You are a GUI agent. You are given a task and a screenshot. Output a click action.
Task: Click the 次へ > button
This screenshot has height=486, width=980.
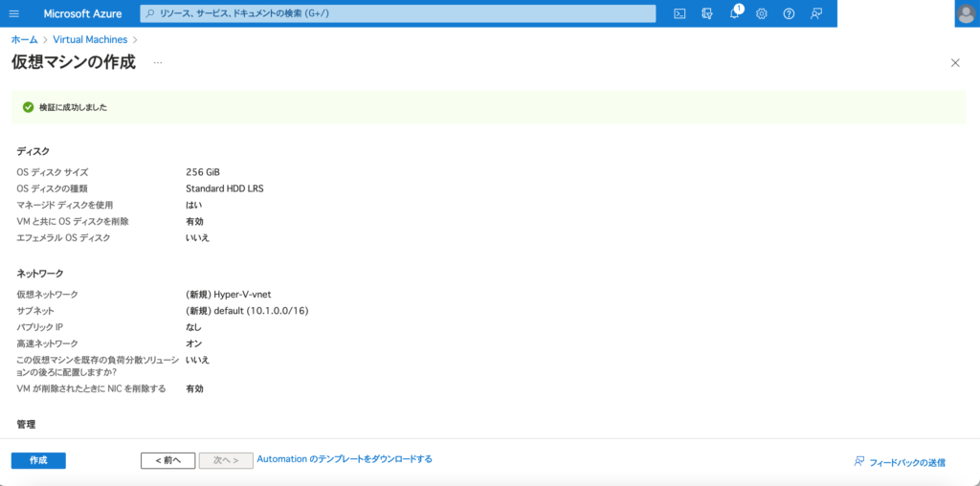coord(226,460)
